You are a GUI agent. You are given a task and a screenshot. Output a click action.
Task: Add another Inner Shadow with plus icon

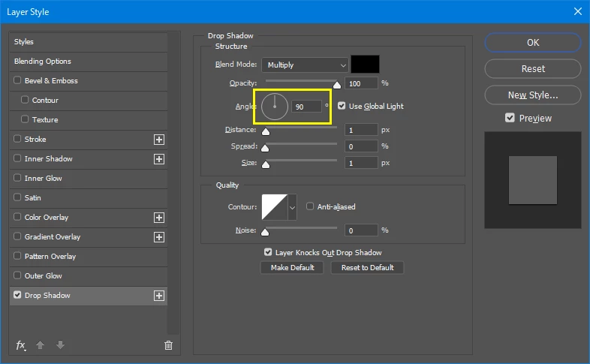coord(159,159)
